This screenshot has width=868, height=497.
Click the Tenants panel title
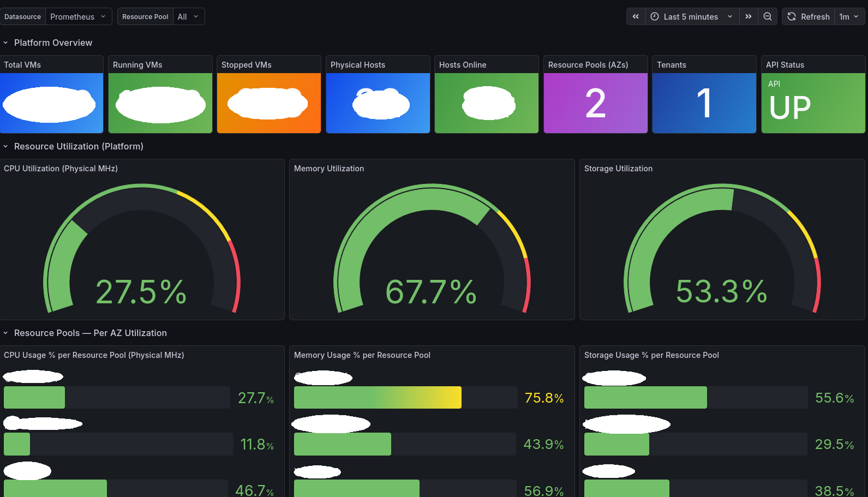[672, 64]
